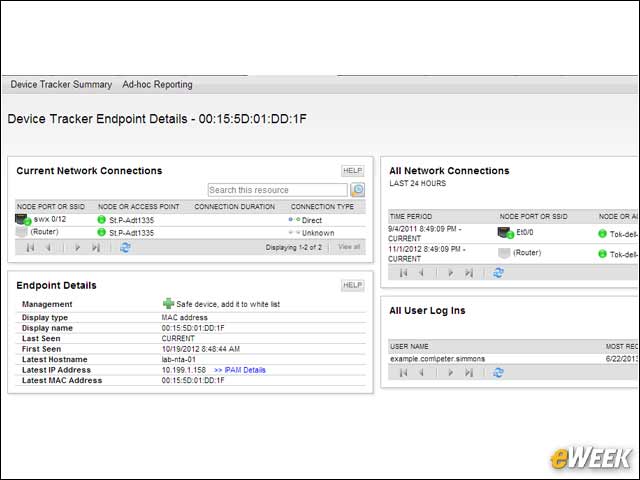Click the Direct connection type icon
The height and width of the screenshot is (480, 640).
294,220
